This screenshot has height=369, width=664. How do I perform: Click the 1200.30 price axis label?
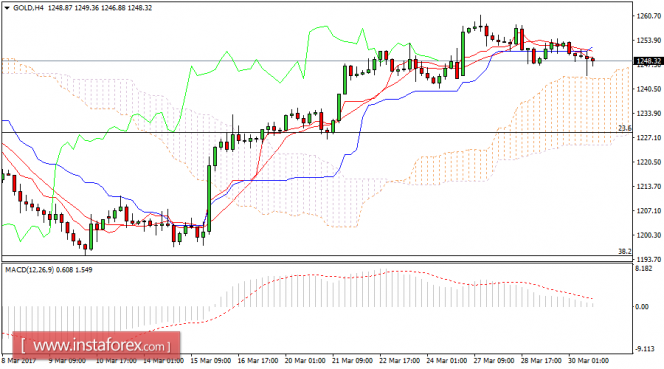(649, 235)
